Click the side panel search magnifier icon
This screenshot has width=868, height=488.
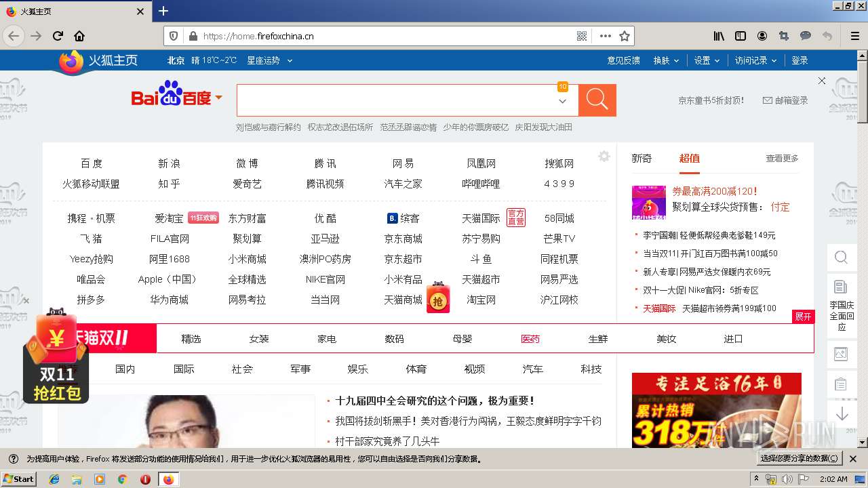[x=841, y=258]
